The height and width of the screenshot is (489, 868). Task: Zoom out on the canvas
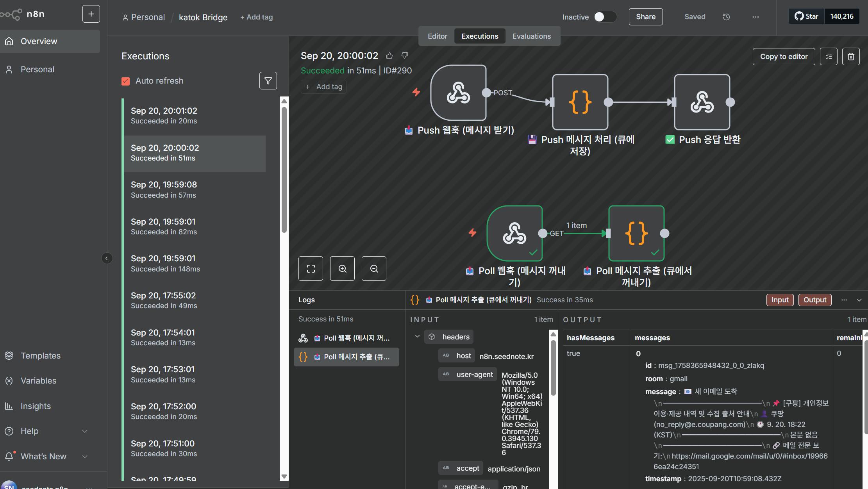point(374,269)
